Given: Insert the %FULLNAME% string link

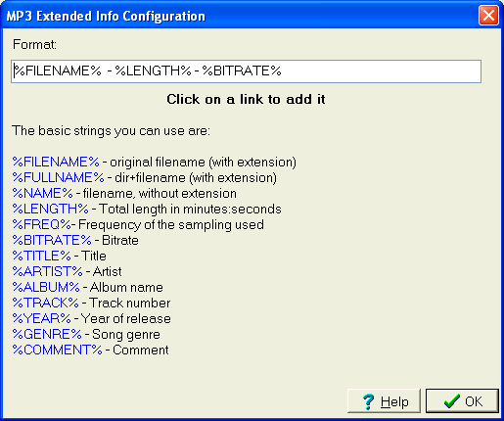Looking at the screenshot, I should point(58,177).
